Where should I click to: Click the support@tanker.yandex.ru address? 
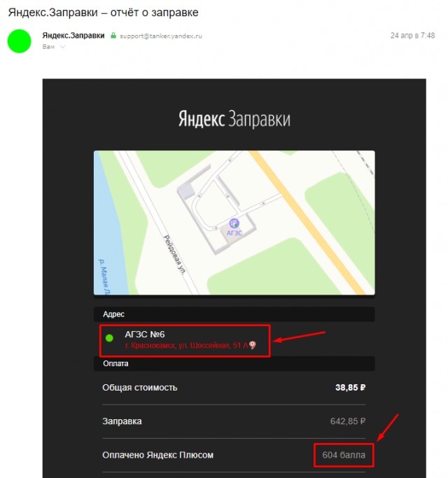161,36
